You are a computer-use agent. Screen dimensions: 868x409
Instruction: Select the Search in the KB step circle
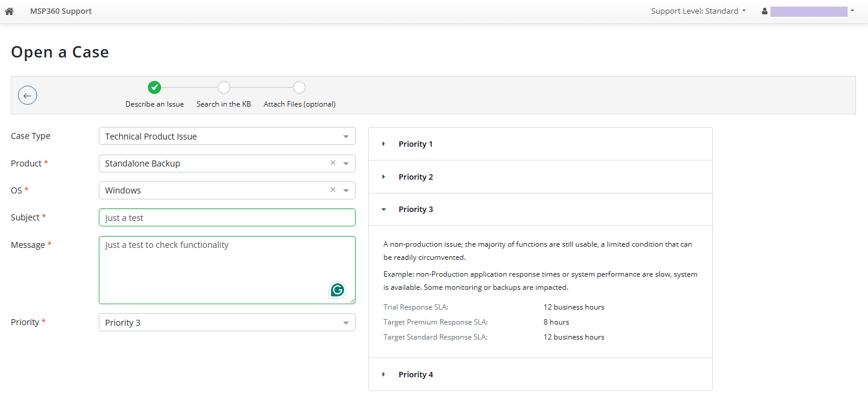coord(223,87)
